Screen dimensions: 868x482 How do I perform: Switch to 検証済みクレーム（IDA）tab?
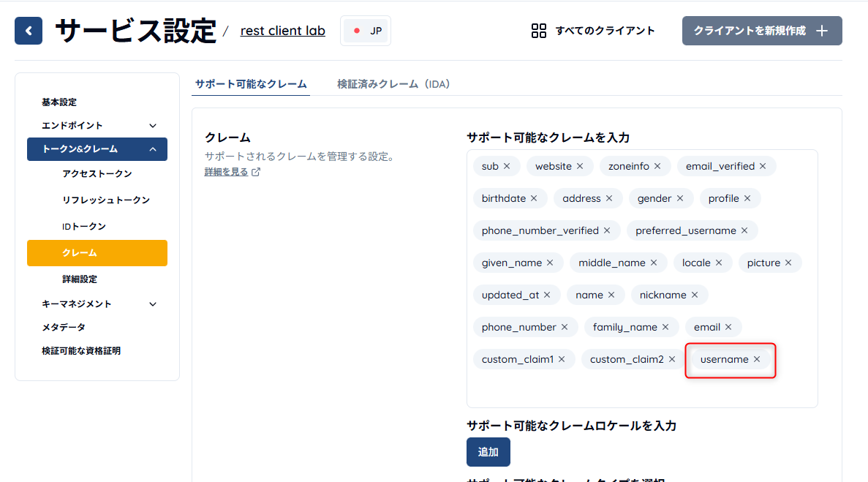click(393, 84)
